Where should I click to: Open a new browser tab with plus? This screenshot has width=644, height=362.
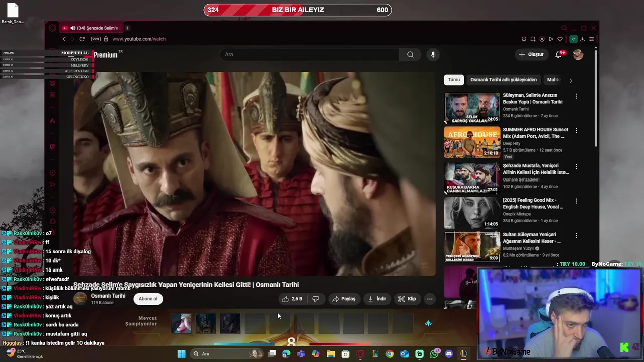pos(127,28)
